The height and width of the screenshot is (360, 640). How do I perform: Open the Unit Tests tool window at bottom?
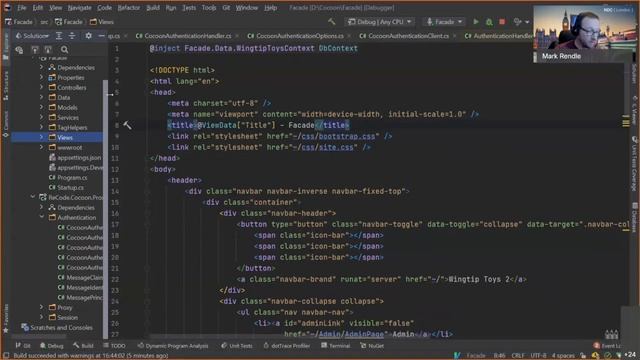(x=237, y=346)
